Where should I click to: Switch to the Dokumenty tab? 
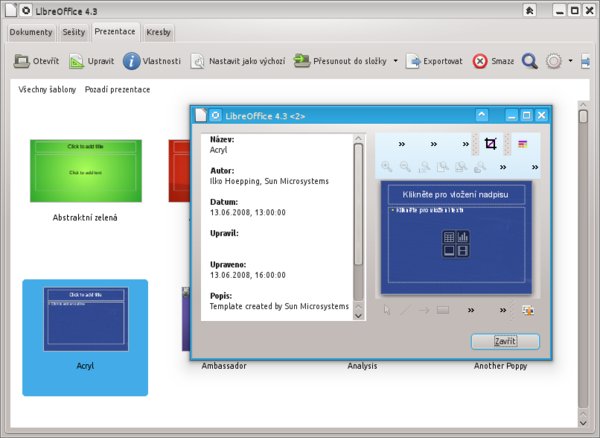[x=31, y=32]
